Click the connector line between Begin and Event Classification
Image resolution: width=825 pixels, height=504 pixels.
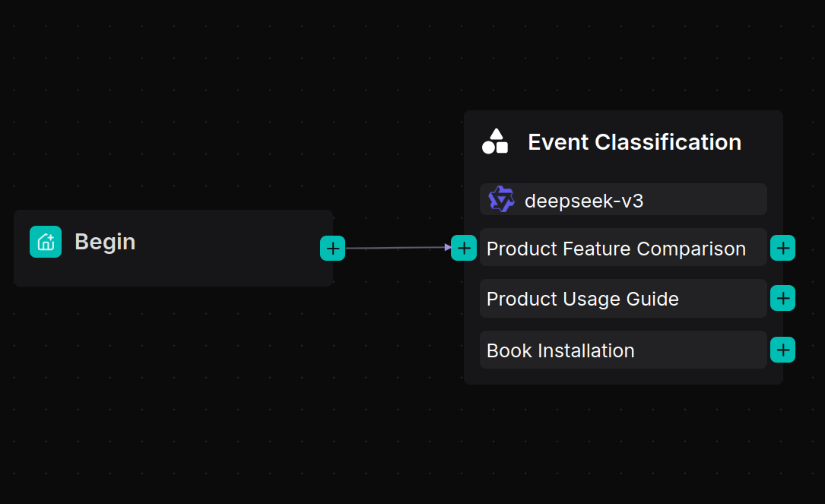pyautogui.click(x=398, y=248)
